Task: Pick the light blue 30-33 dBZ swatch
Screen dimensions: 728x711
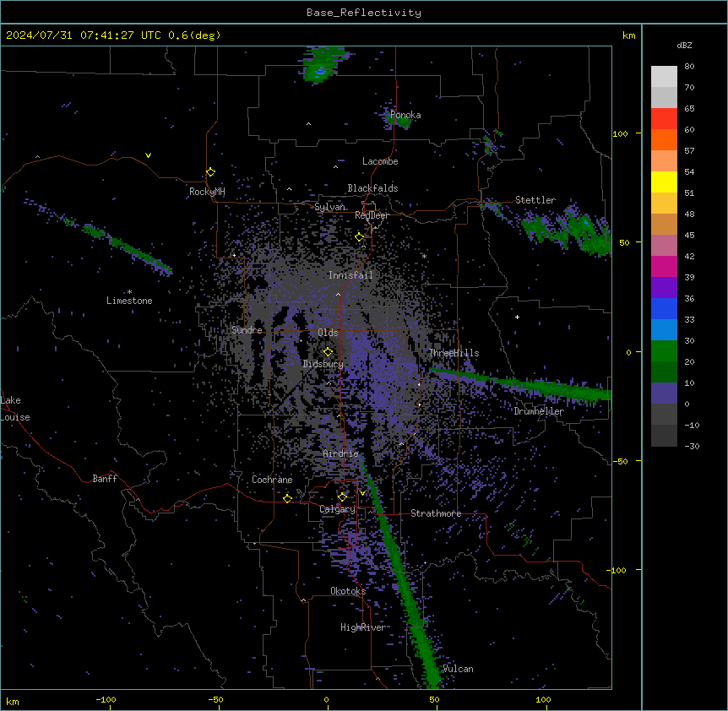Action: pos(664,330)
